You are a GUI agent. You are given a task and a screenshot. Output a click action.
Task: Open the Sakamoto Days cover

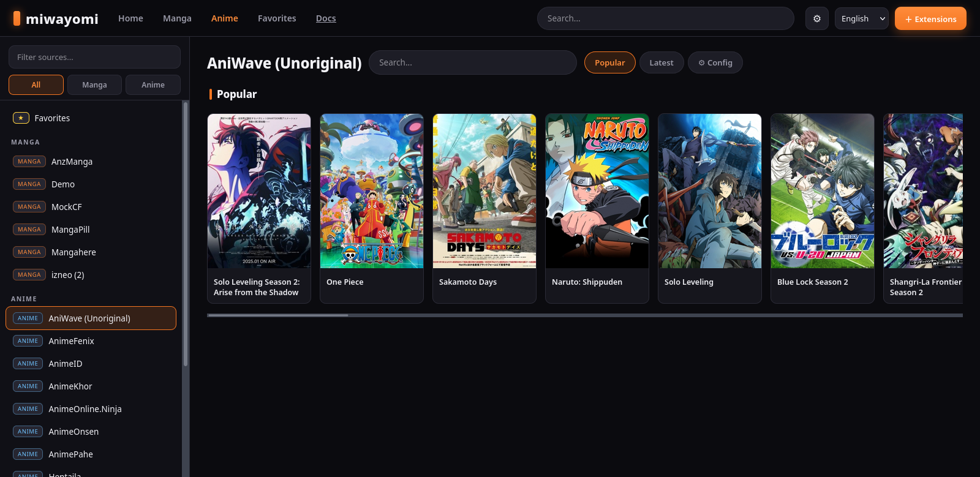point(484,191)
